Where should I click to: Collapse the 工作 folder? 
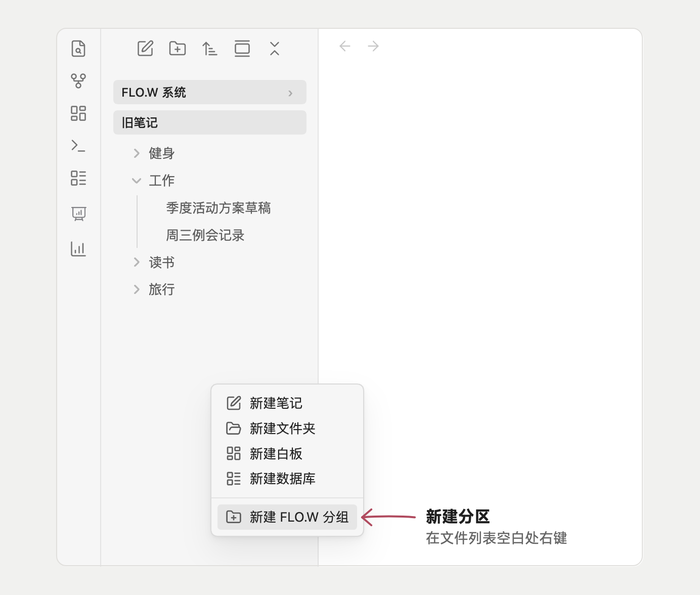[137, 181]
